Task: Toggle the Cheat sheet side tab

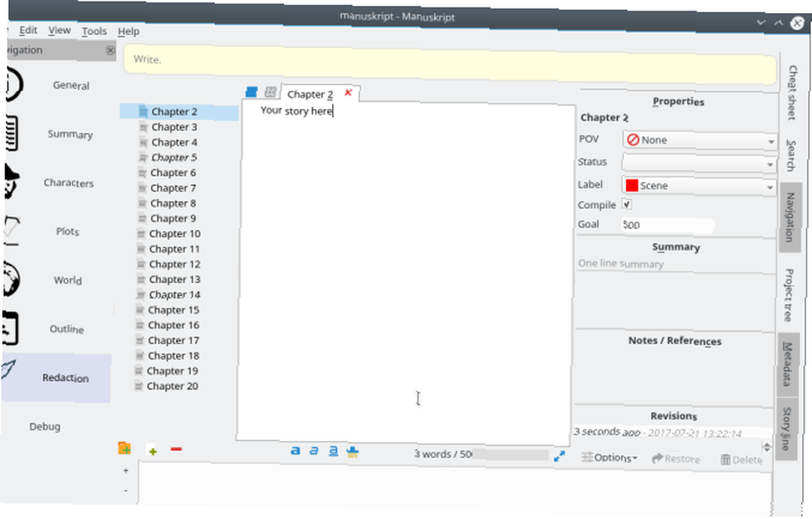Action: click(x=793, y=93)
